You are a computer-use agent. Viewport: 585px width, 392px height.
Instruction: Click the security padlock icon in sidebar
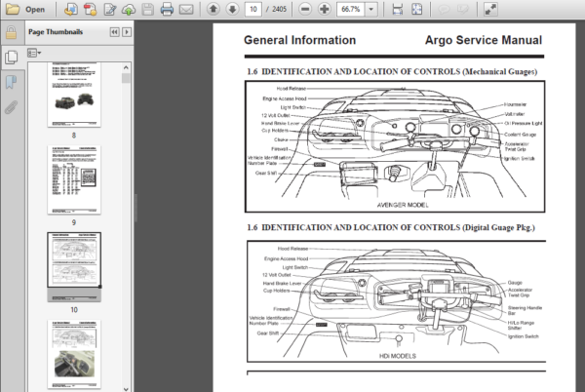11,33
